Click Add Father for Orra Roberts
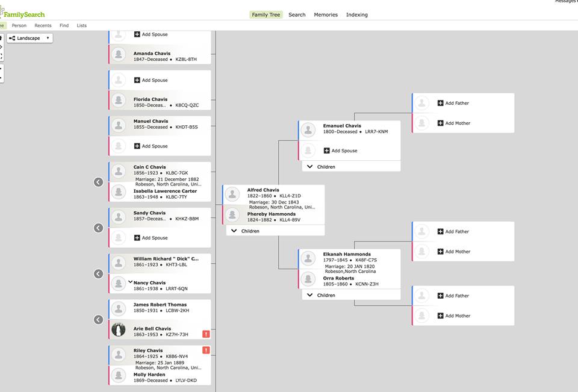This screenshot has width=578, height=392. [x=456, y=296]
